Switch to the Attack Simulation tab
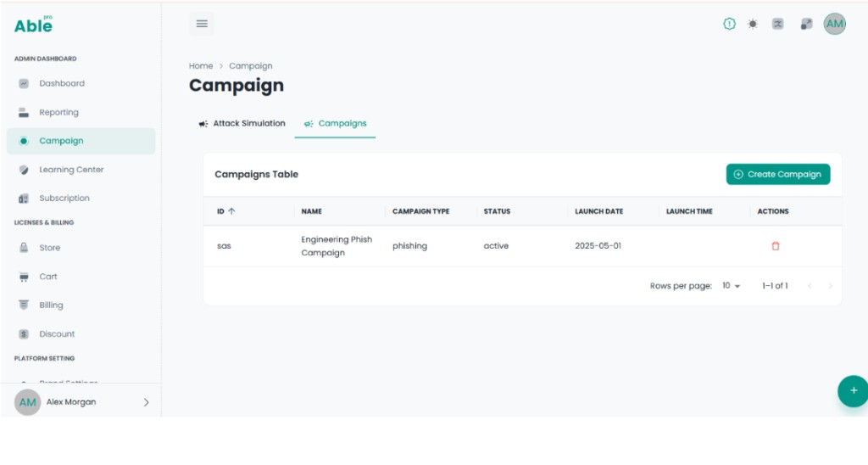 [242, 124]
